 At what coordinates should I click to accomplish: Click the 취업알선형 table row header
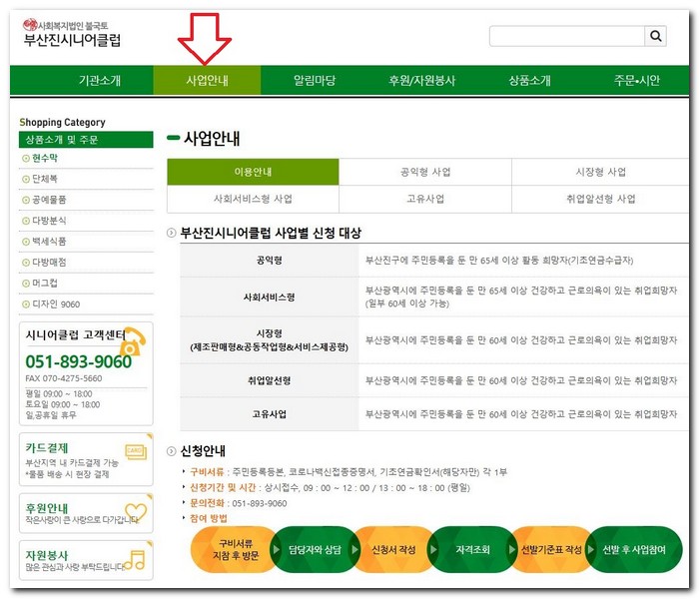[270, 380]
